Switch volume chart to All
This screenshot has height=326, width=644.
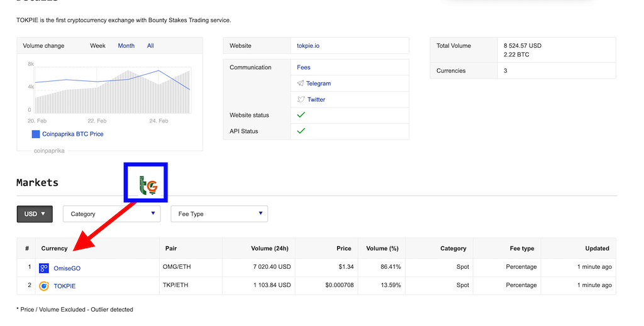click(x=150, y=45)
